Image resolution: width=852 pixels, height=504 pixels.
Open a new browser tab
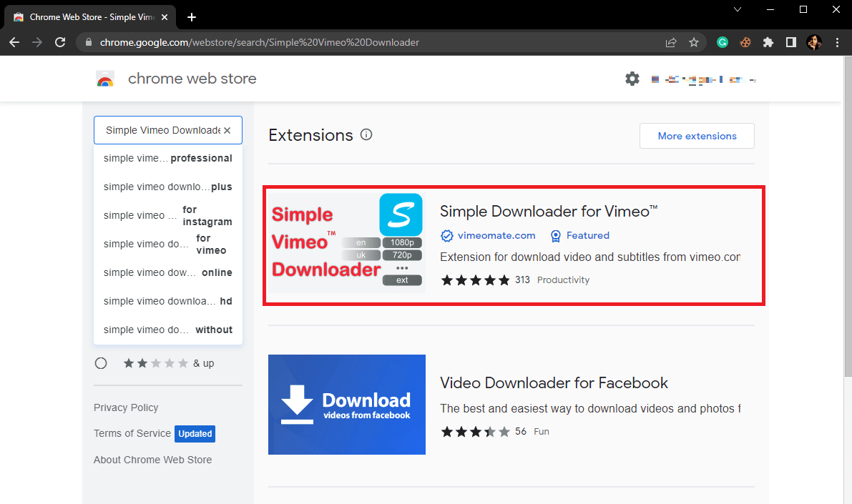pos(191,17)
